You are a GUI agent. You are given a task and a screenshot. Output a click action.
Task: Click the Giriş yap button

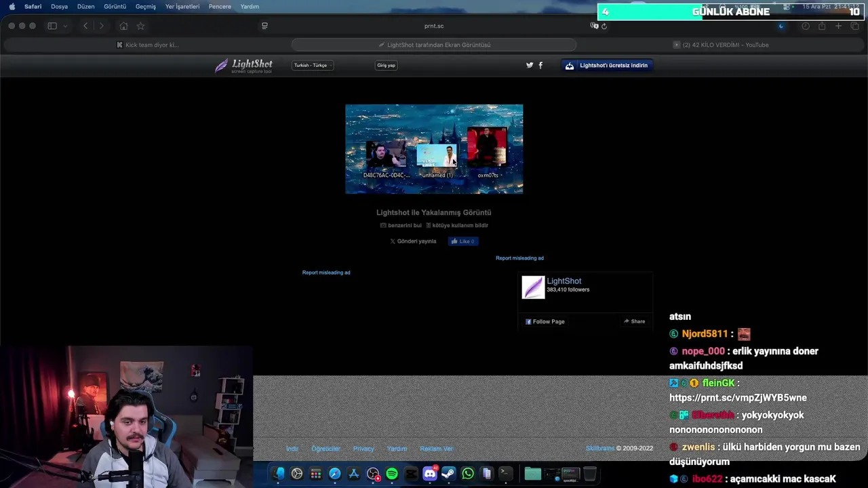(x=386, y=65)
